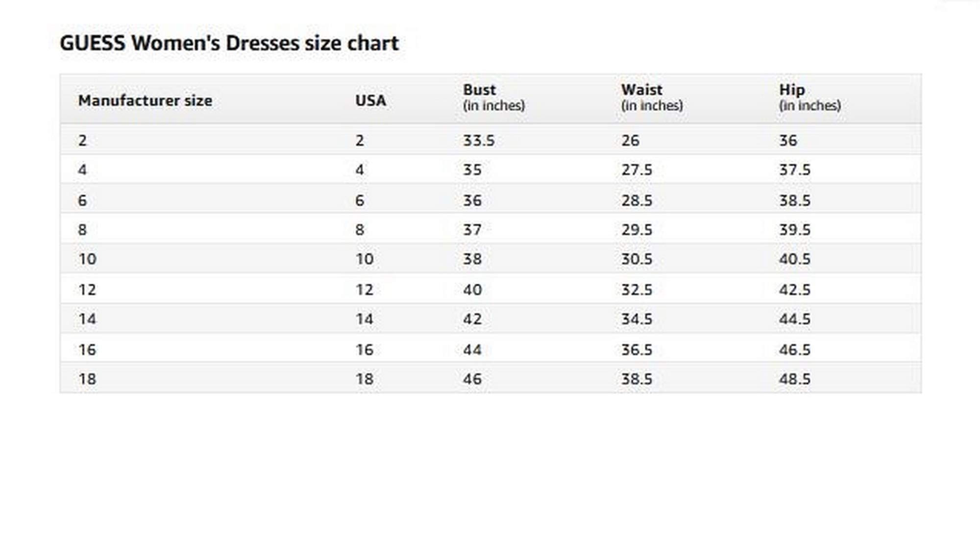Click the Hip (in inches) column header
Viewport: 980px width, 553px height.
point(809,97)
